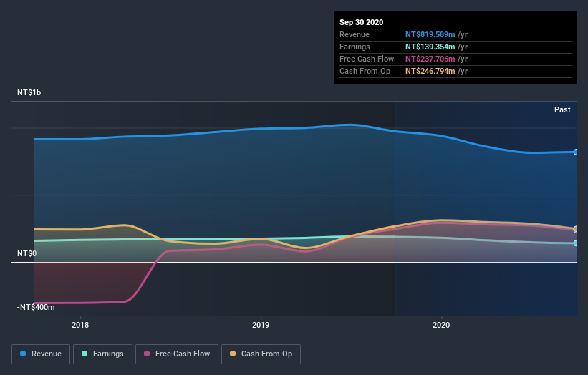Screen dimensions: 588x375
Task: Click the Cash From Op end marker dot
Action: 576,228
